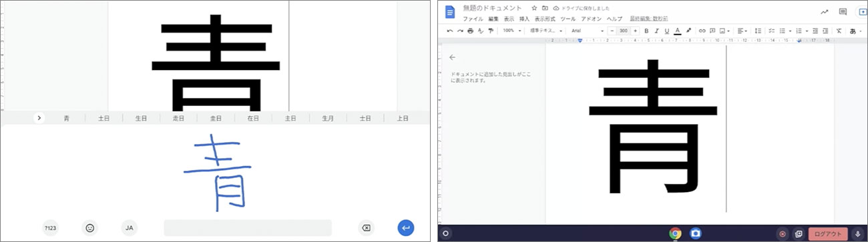Open the 編集 menu
The width and height of the screenshot is (868, 242).
[493, 19]
